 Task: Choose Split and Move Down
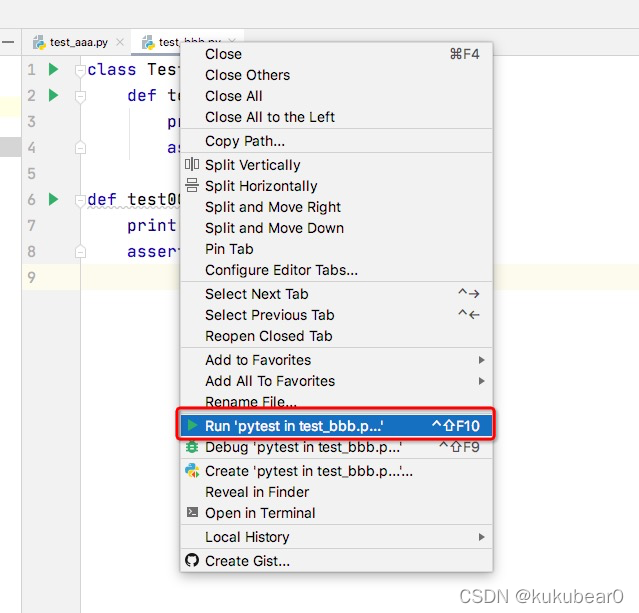coord(336,228)
